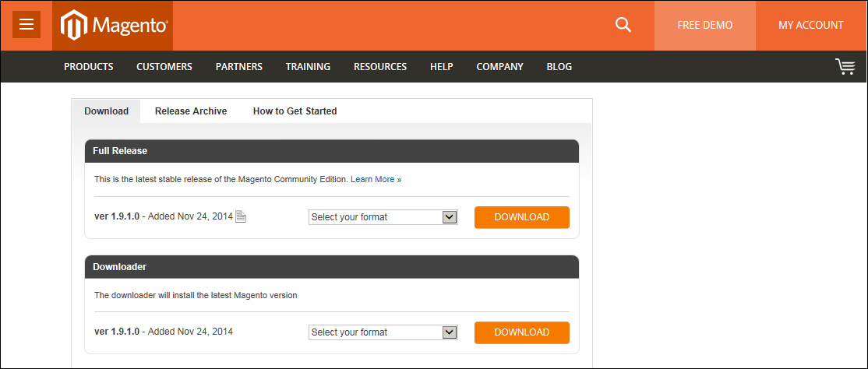Click DOWNLOAD for Full Release
This screenshot has width=868, height=369.
tap(521, 217)
